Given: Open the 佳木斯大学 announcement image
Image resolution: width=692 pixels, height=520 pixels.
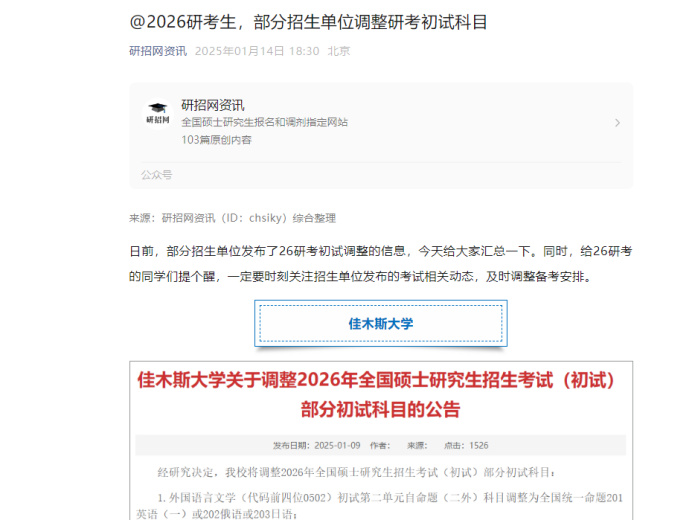Looking at the screenshot, I should pos(381,440).
